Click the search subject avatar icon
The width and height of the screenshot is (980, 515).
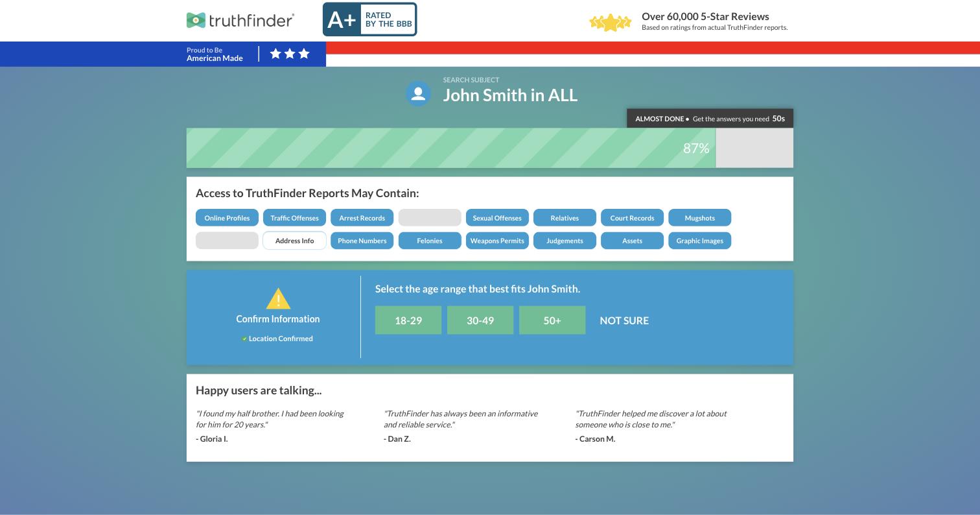pyautogui.click(x=418, y=94)
